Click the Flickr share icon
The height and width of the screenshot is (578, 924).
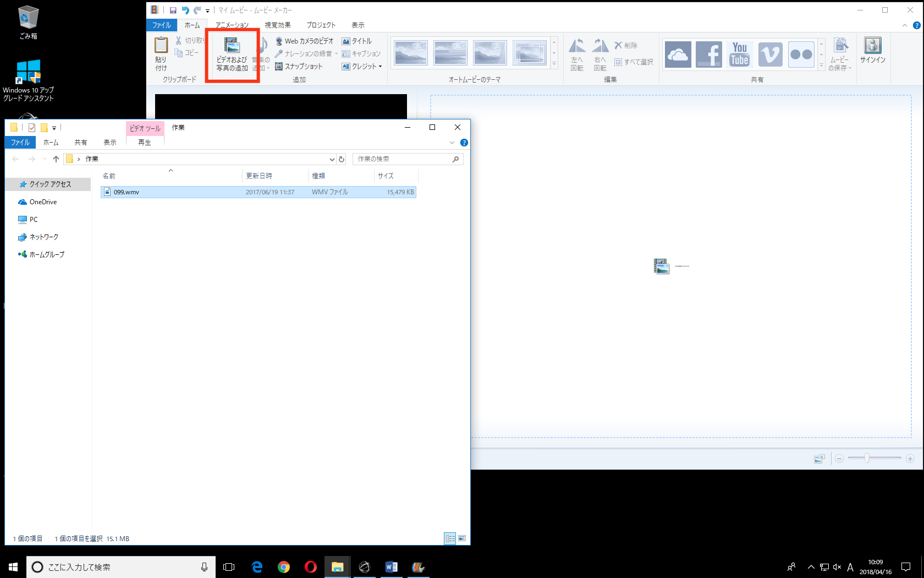(x=801, y=54)
